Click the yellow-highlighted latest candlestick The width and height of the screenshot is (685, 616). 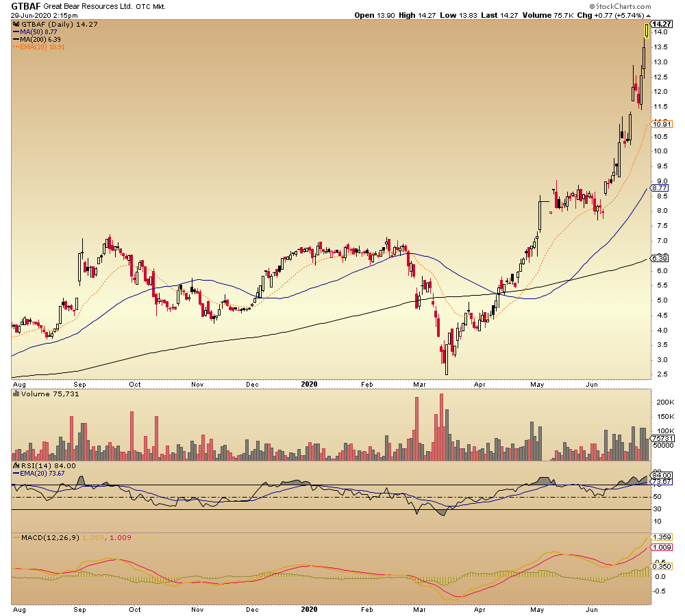647,32
